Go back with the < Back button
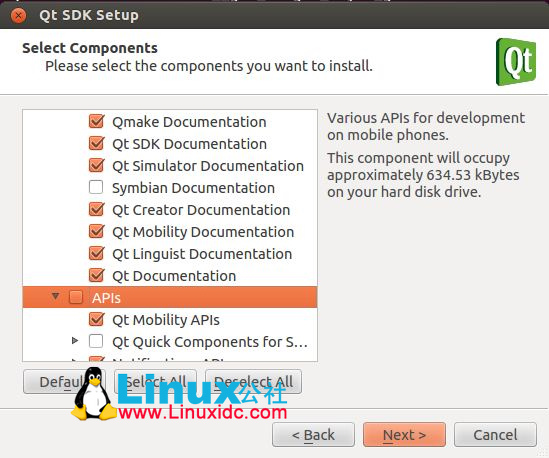Viewport: 549px width, 458px height. coord(313,435)
